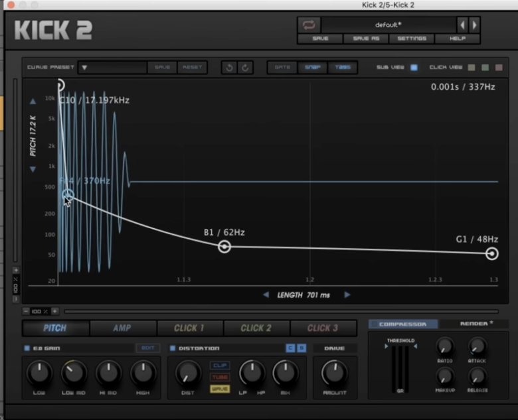Click horizontal zoom plus button
Image resolution: width=518 pixels, height=420 pixels.
click(x=55, y=311)
